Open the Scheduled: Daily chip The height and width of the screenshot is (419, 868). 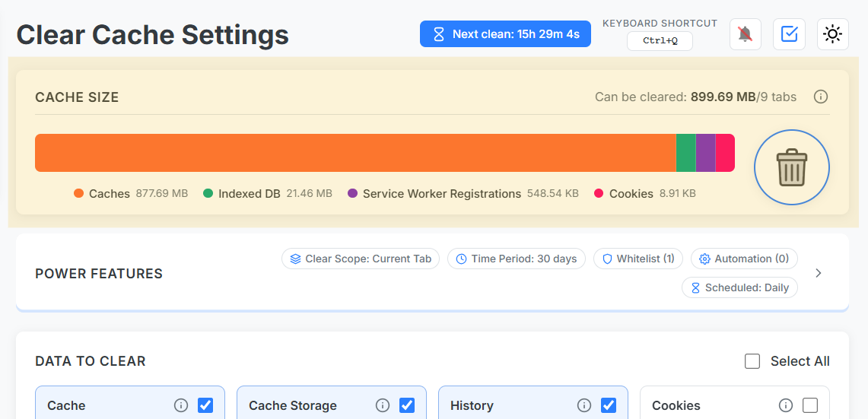coord(739,287)
